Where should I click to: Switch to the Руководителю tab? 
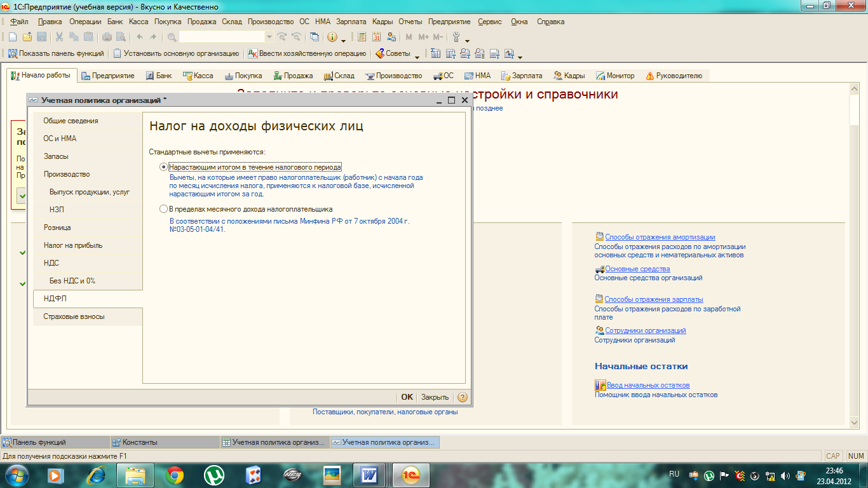click(x=674, y=76)
